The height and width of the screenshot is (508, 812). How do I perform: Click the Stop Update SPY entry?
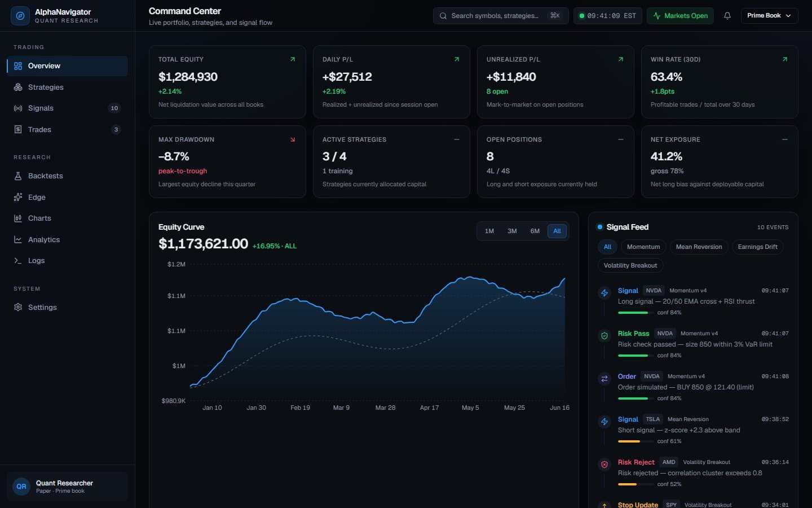click(x=693, y=505)
